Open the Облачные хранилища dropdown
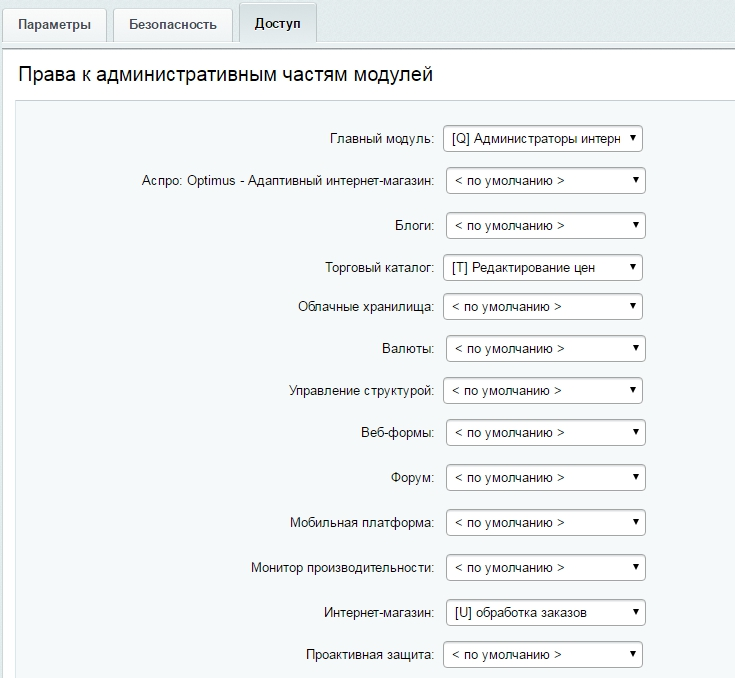The image size is (735, 678). pos(543,307)
